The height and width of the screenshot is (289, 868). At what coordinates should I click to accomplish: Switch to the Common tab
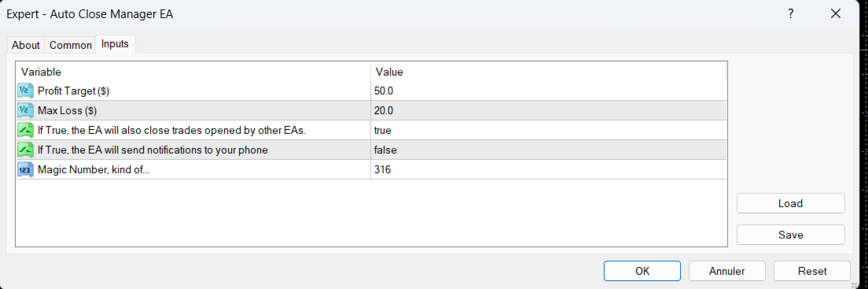coord(70,45)
